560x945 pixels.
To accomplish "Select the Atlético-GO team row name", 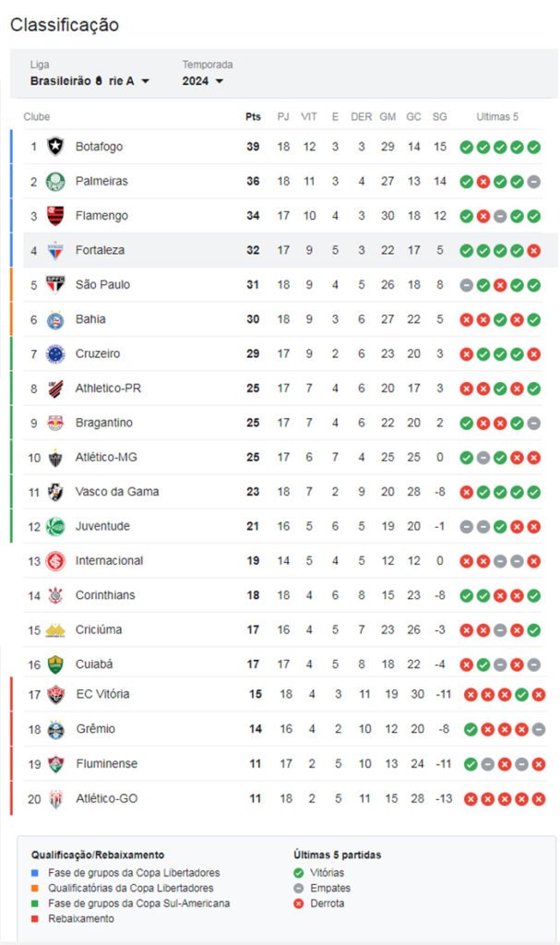I will pyautogui.click(x=106, y=798).
